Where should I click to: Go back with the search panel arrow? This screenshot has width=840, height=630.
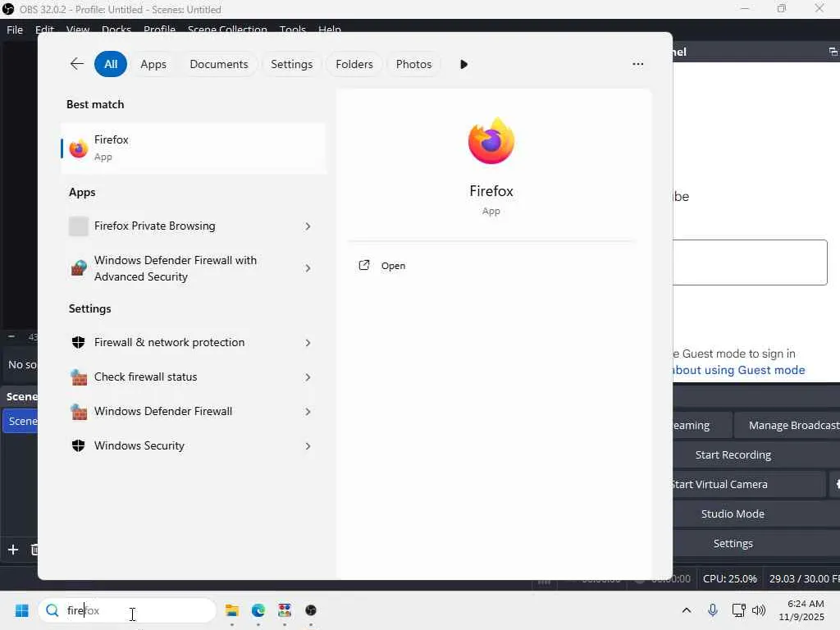pos(76,64)
